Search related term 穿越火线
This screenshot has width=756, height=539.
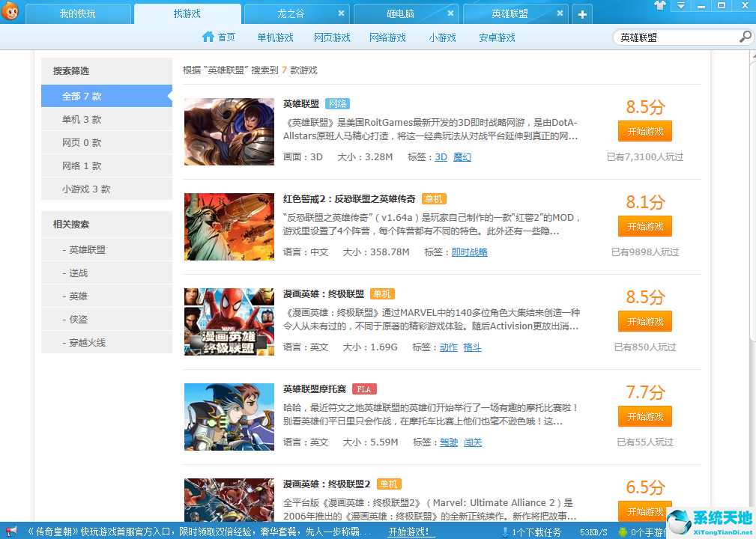(x=106, y=342)
